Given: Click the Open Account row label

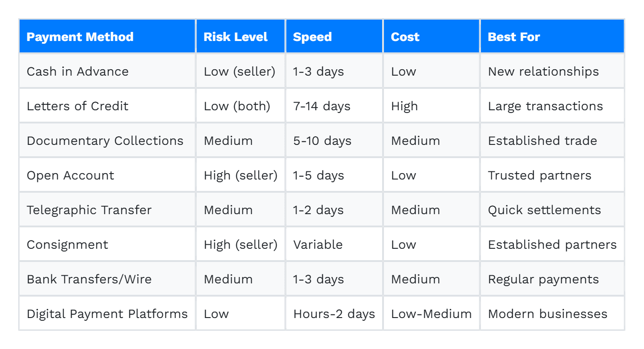Looking at the screenshot, I should 107,175.
